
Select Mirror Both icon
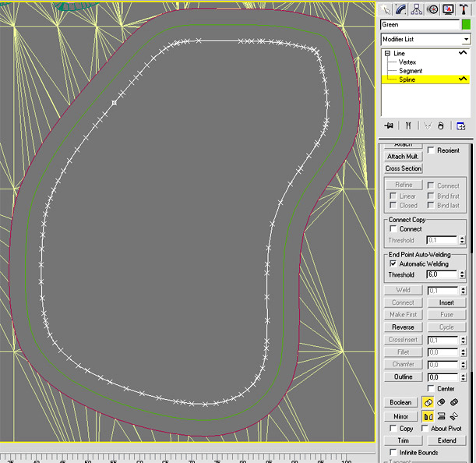[454, 416]
